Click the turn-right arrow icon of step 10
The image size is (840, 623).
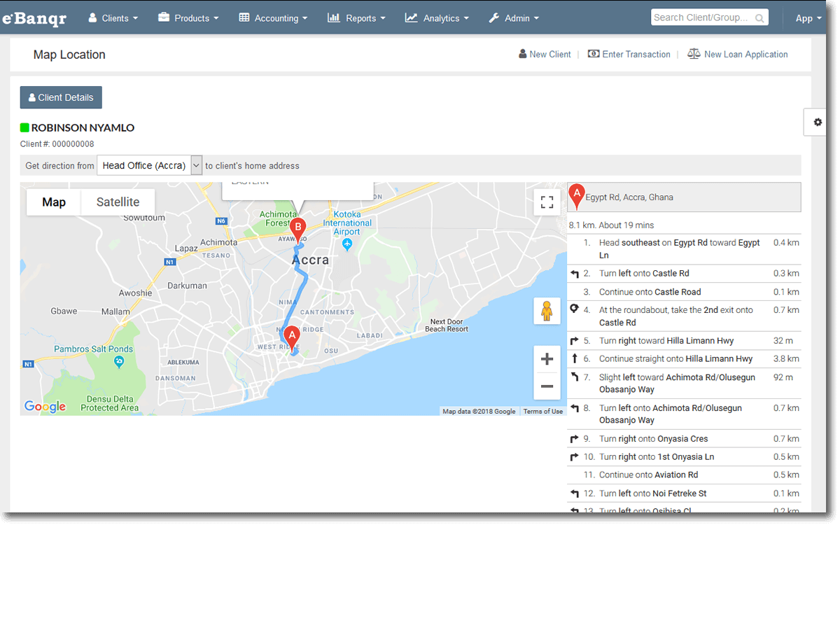575,458
